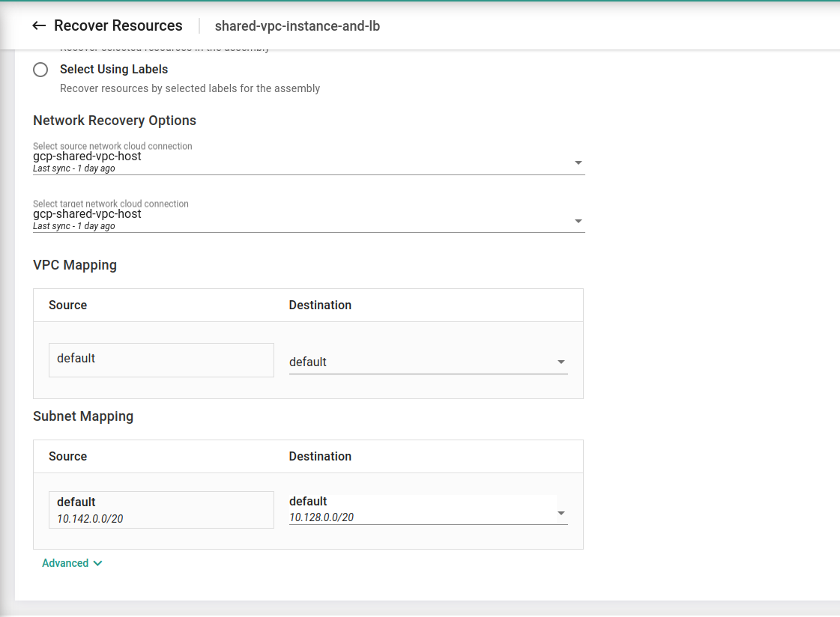Click the 'Recover Resources' page title

click(x=118, y=26)
